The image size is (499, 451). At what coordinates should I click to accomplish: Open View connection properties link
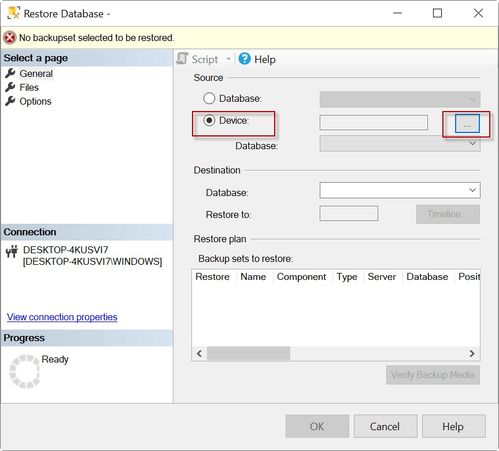point(62,317)
